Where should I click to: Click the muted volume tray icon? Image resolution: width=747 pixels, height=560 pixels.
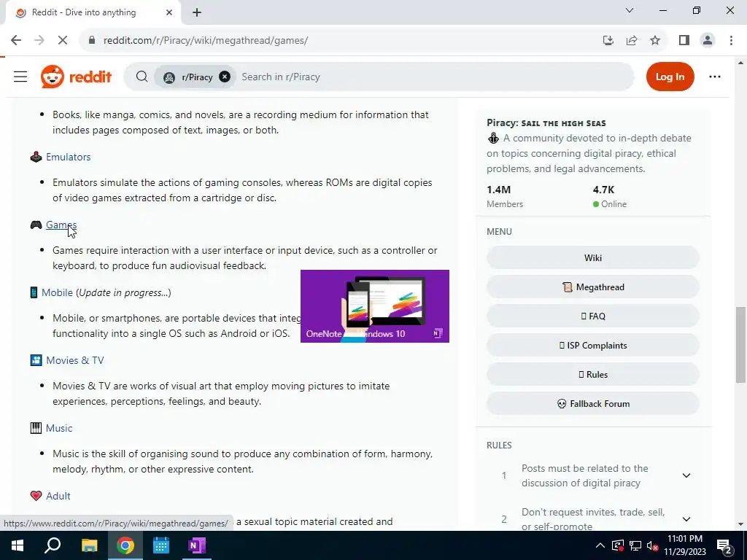(653, 545)
